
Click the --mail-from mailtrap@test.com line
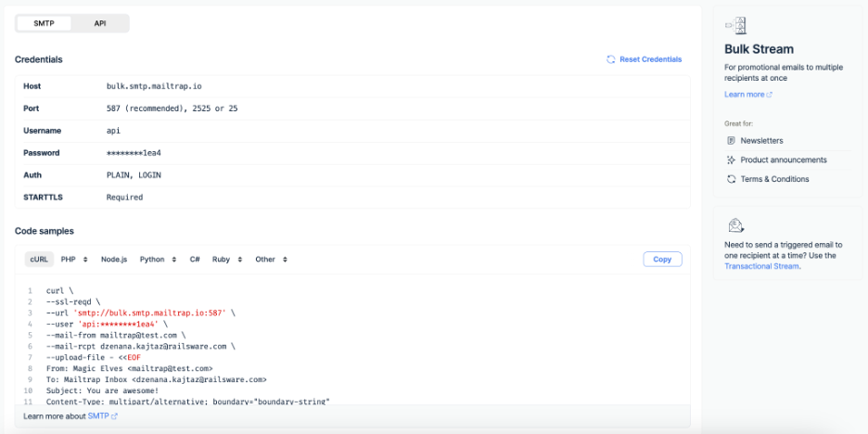pyautogui.click(x=116, y=335)
